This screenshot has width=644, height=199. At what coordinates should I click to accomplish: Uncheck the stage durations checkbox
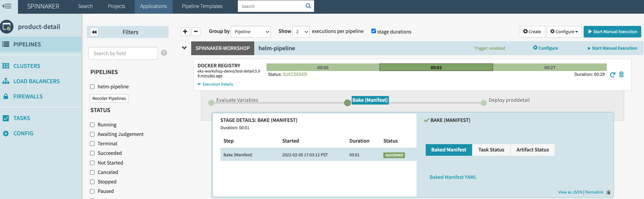374,31
